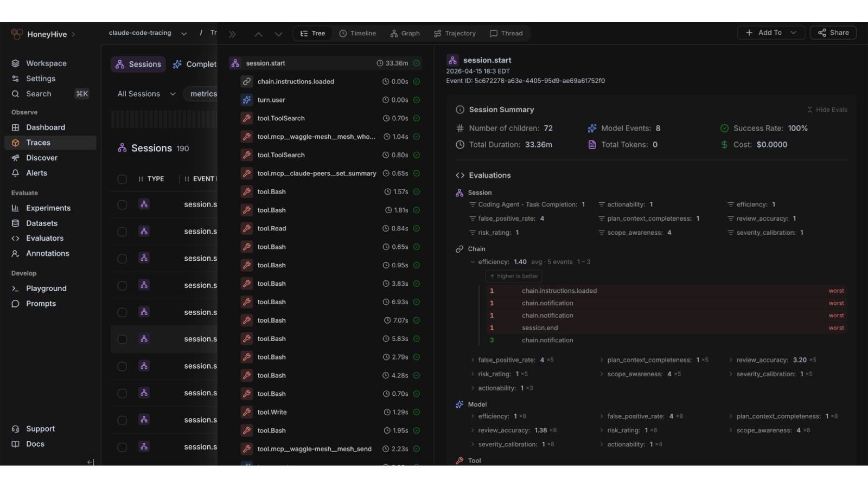
Task: Select the last visible session.s row checkbox
Action: (122, 447)
